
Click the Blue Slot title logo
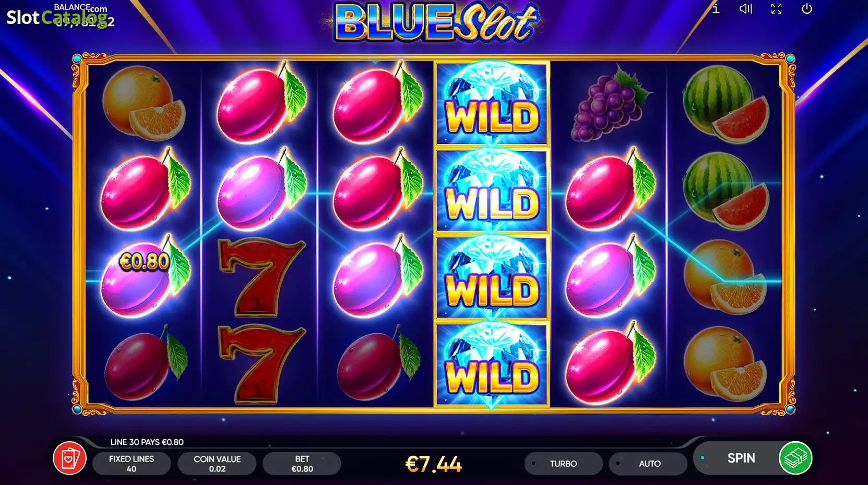point(435,22)
